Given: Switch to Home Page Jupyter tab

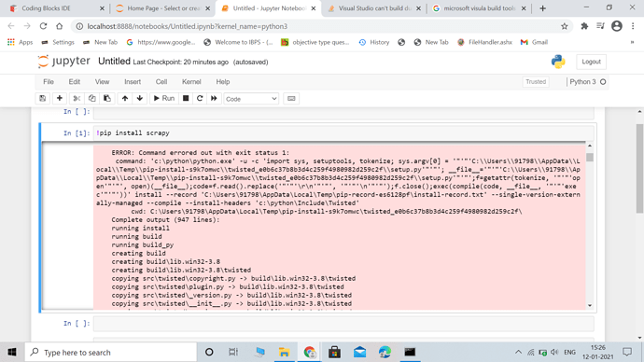Looking at the screenshot, I should (x=162, y=8).
